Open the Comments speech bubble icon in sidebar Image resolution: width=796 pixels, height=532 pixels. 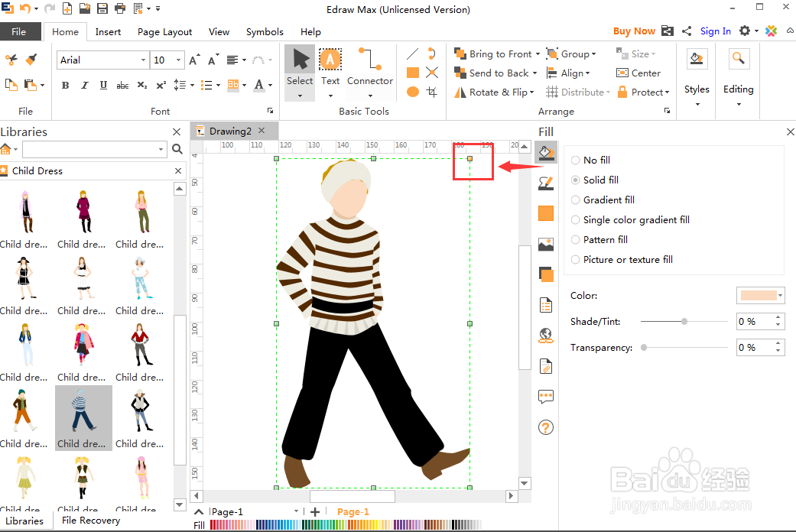[546, 397]
